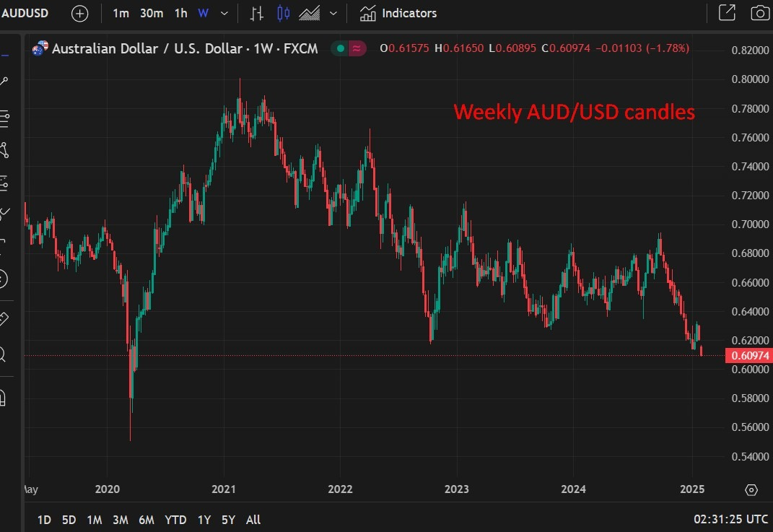The height and width of the screenshot is (532, 773).
Task: Set date range to 3M
Action: 121,520
